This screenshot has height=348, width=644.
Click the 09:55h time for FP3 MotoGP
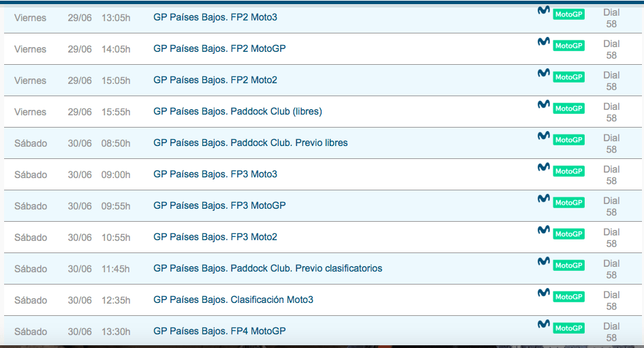coord(116,206)
